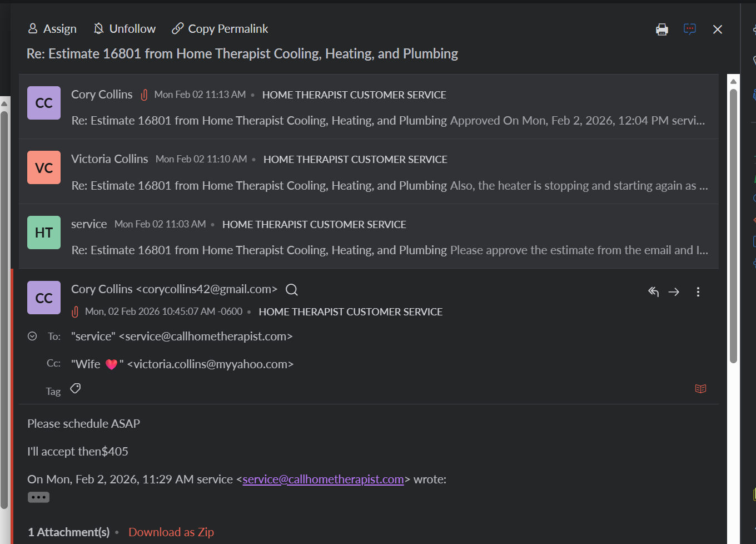Viewport: 756px width, 544px height.
Task: Click the print icon
Action: (x=661, y=29)
